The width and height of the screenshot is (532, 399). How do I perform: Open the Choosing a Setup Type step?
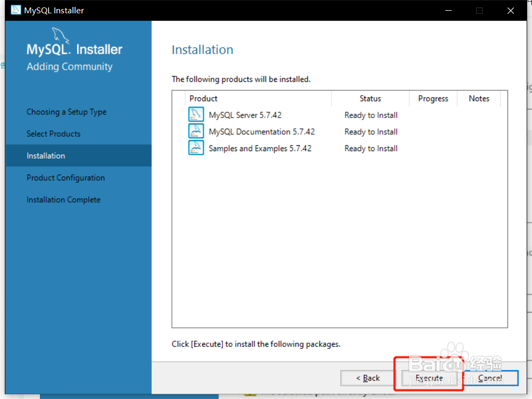click(x=66, y=112)
